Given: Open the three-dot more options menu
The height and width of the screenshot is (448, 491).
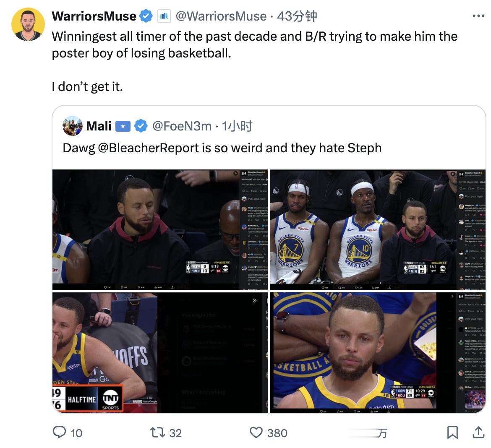Looking at the screenshot, I should 478,16.
